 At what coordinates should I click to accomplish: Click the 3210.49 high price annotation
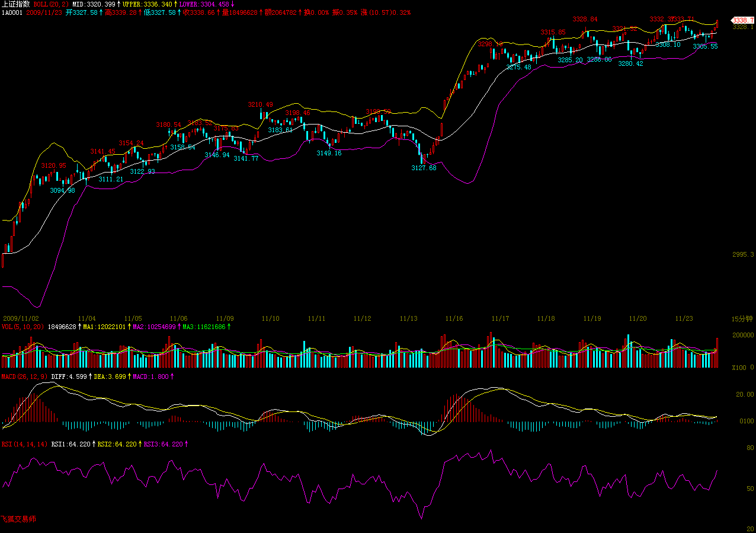(x=261, y=105)
